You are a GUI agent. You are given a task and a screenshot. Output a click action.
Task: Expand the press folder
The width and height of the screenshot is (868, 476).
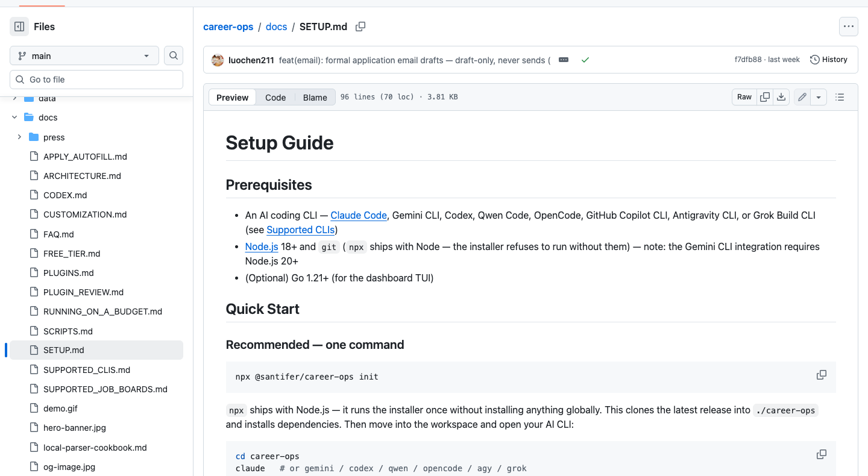pyautogui.click(x=19, y=137)
